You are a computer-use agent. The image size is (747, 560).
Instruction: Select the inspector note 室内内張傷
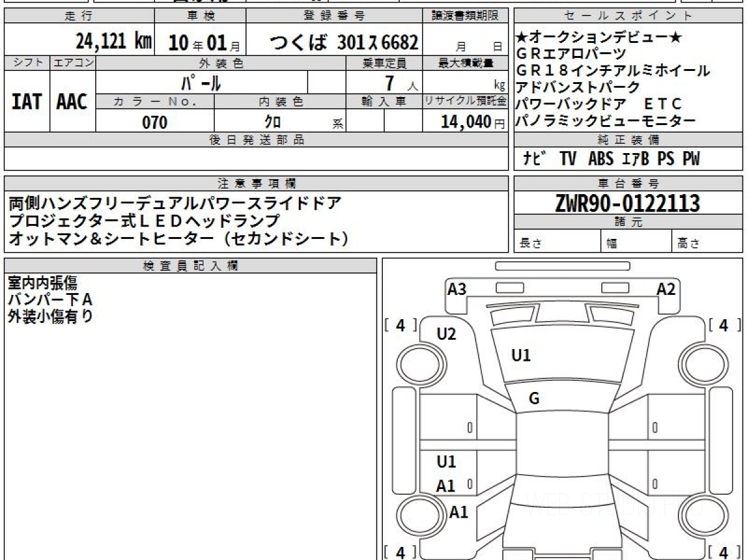pyautogui.click(x=43, y=284)
